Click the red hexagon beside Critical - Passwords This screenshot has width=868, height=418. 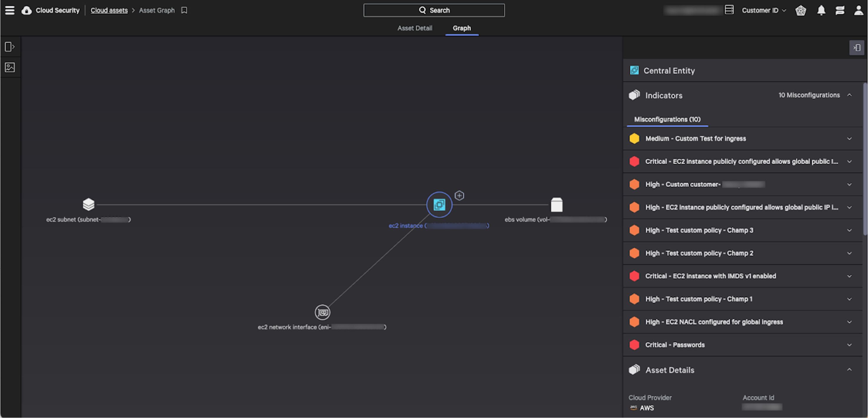634,344
